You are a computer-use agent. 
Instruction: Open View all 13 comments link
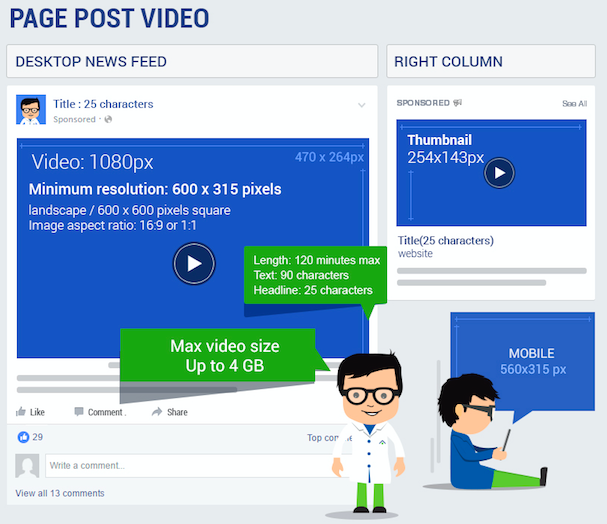point(60,493)
